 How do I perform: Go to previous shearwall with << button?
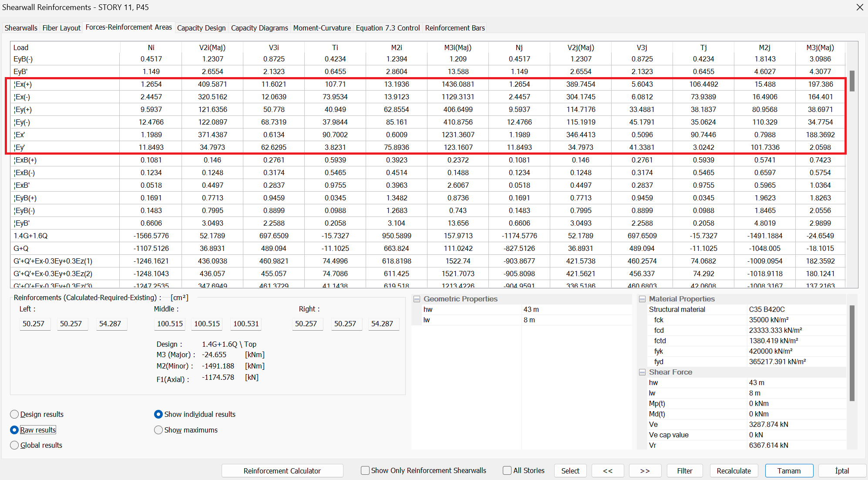coord(608,471)
